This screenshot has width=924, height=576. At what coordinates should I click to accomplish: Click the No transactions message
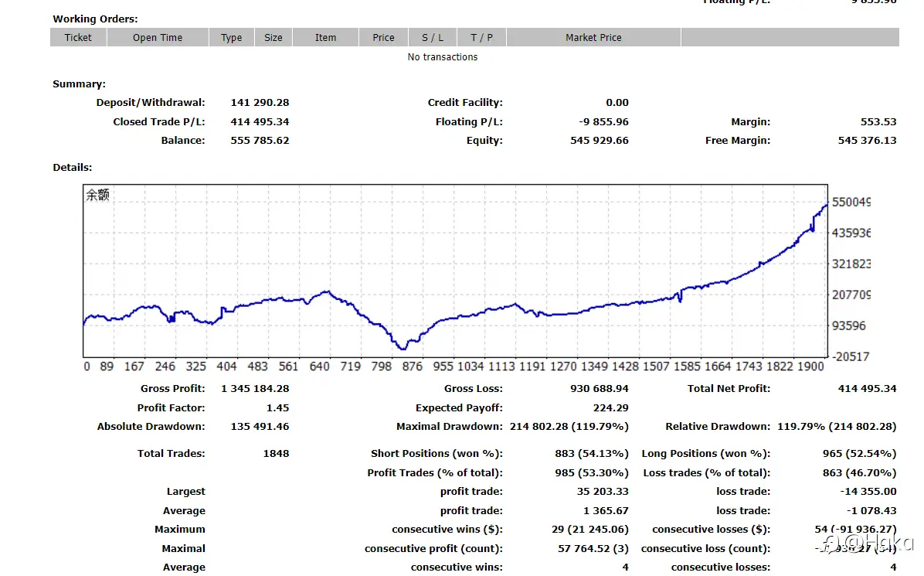443,57
